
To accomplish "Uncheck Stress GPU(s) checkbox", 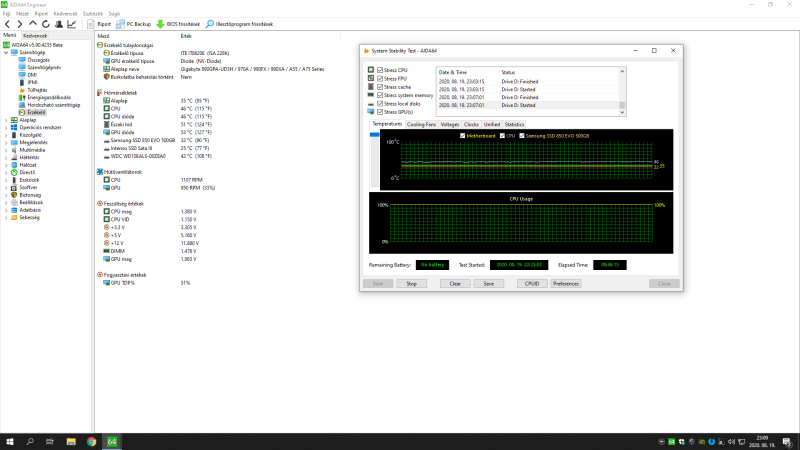I will pos(380,112).
